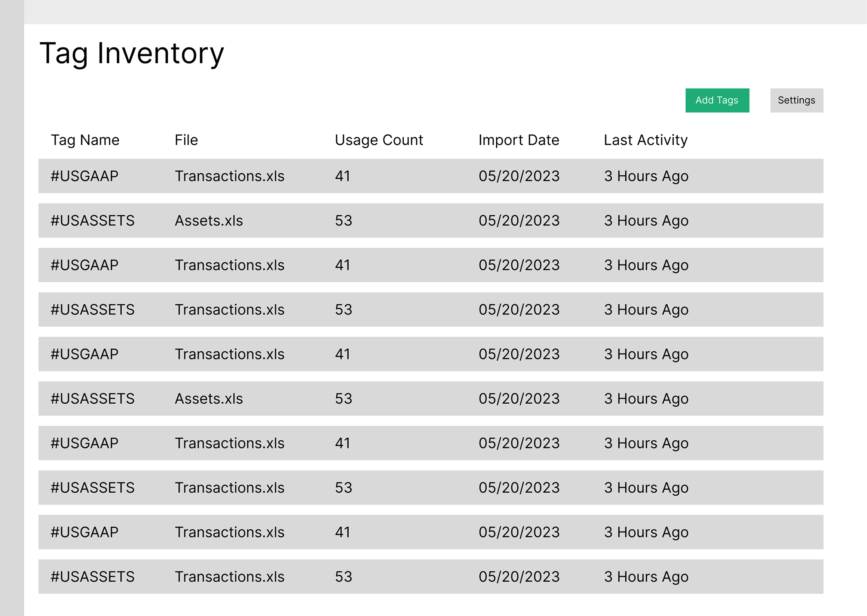Click Transactions.xls in the first row
Image resolution: width=867 pixels, height=616 pixels.
230,176
